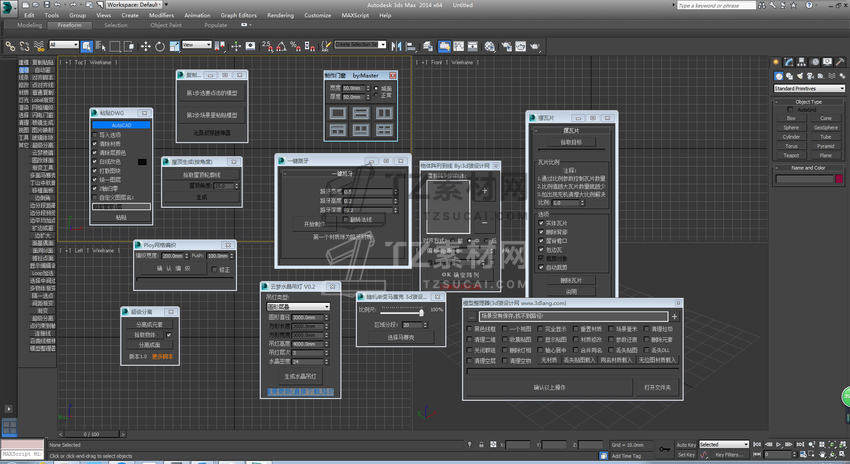The height and width of the screenshot is (464, 850).
Task: Toggle the Percent Snap icon
Action: (x=295, y=47)
